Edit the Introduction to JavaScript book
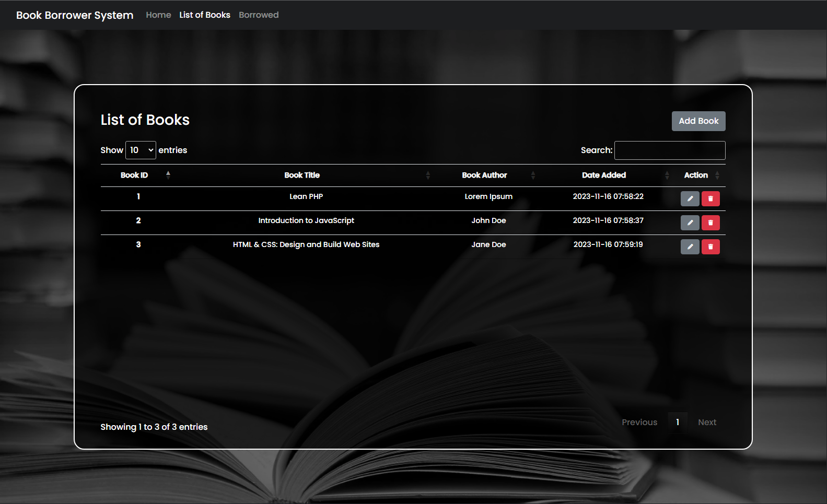 tap(690, 222)
